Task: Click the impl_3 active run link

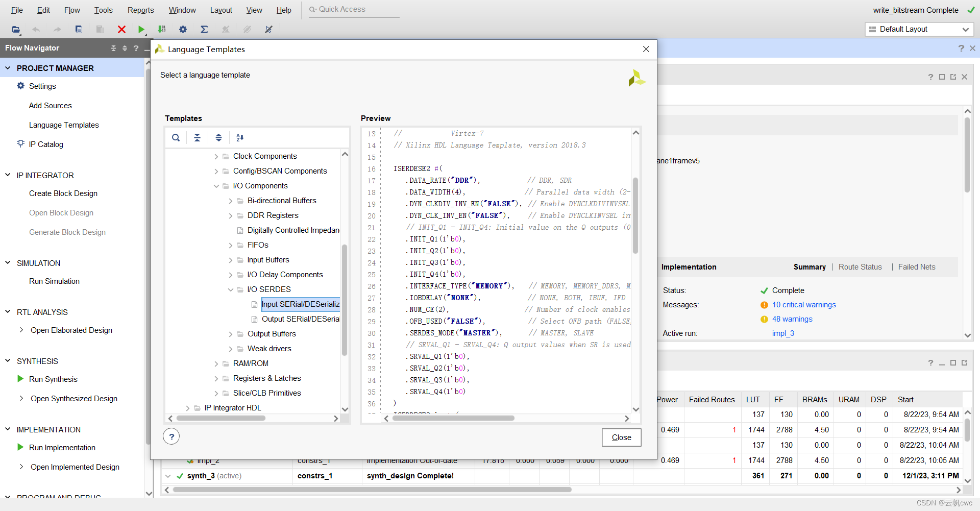Action: (x=783, y=333)
